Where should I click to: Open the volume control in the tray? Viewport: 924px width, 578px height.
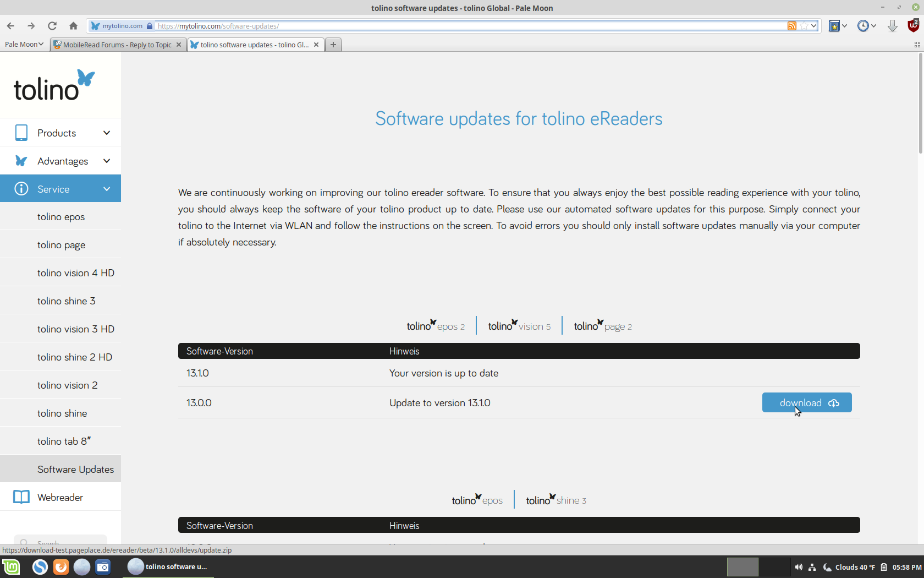pos(799,567)
